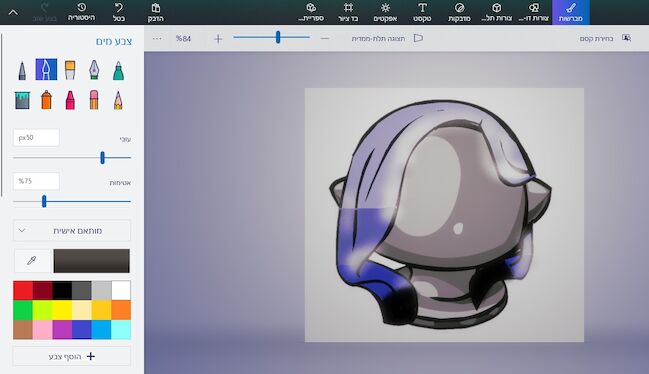This screenshot has width=649, height=374.
Task: Click the צבע מים panel title
Action: point(114,41)
